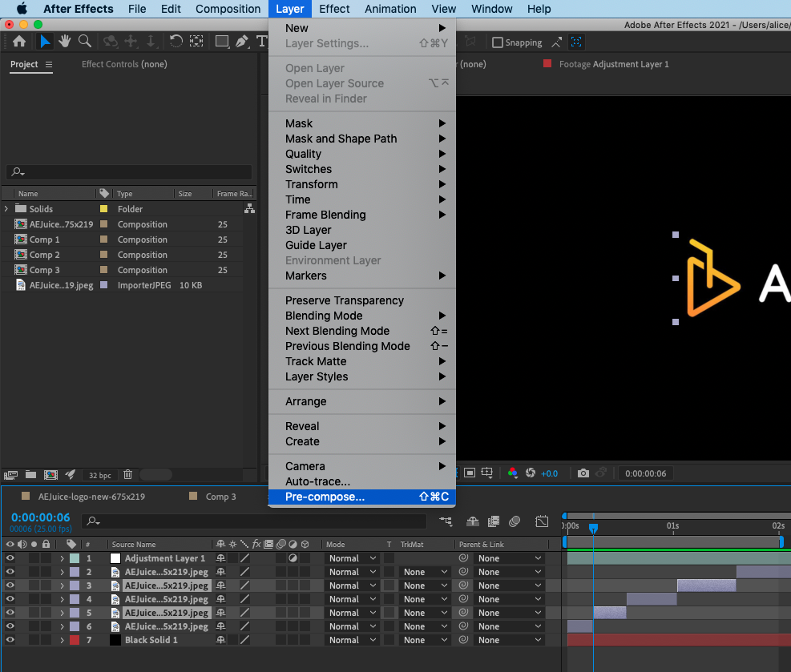Click the 32 bpc color depth button

[x=100, y=476]
